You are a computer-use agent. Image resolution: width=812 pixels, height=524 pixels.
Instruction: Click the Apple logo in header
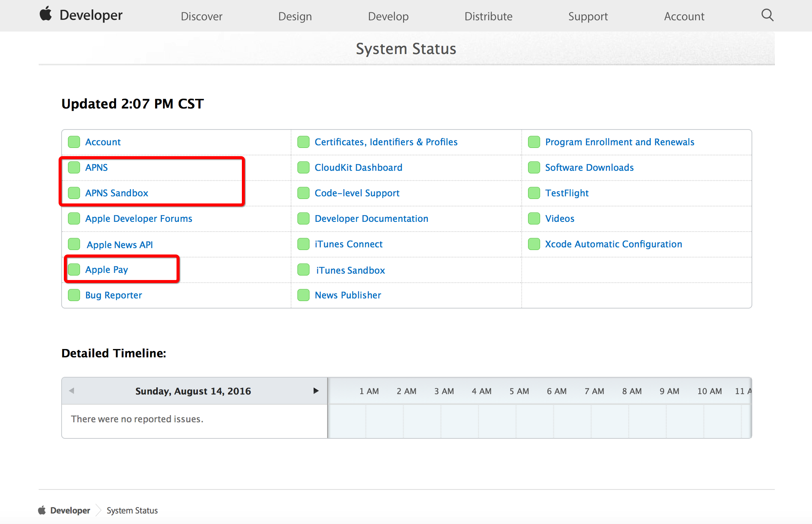pos(46,14)
